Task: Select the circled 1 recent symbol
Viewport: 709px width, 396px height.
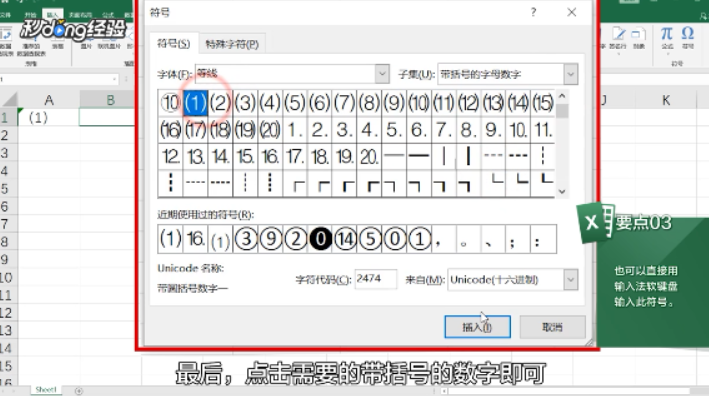Action: (420, 239)
